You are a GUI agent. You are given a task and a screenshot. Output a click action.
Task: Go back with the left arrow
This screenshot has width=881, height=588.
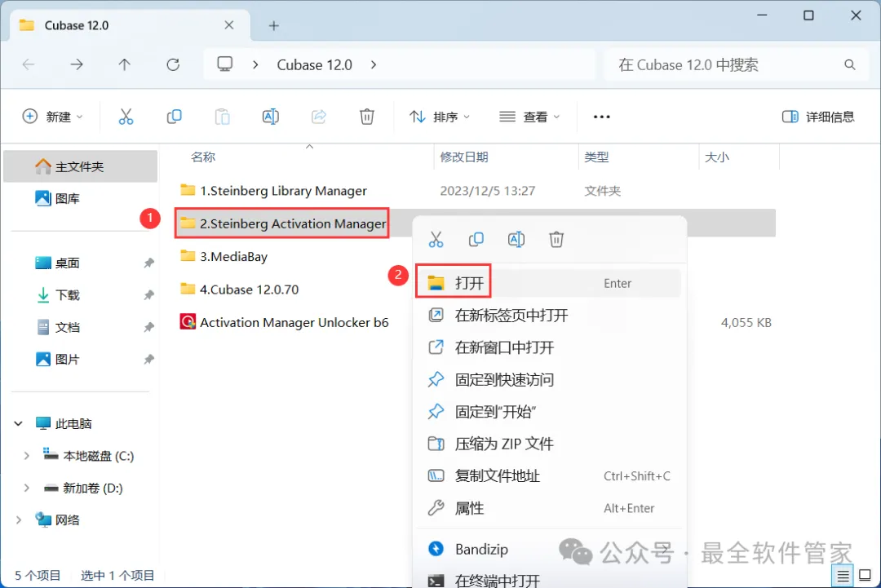tap(29, 64)
